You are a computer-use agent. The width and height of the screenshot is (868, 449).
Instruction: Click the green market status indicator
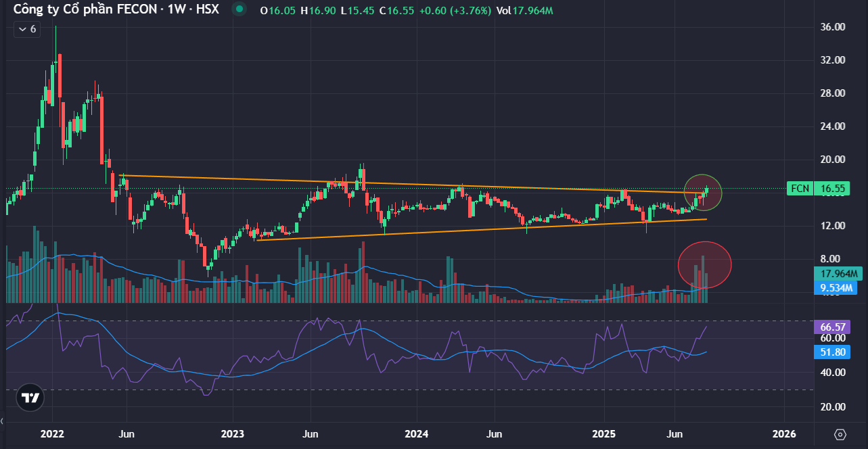238,9
